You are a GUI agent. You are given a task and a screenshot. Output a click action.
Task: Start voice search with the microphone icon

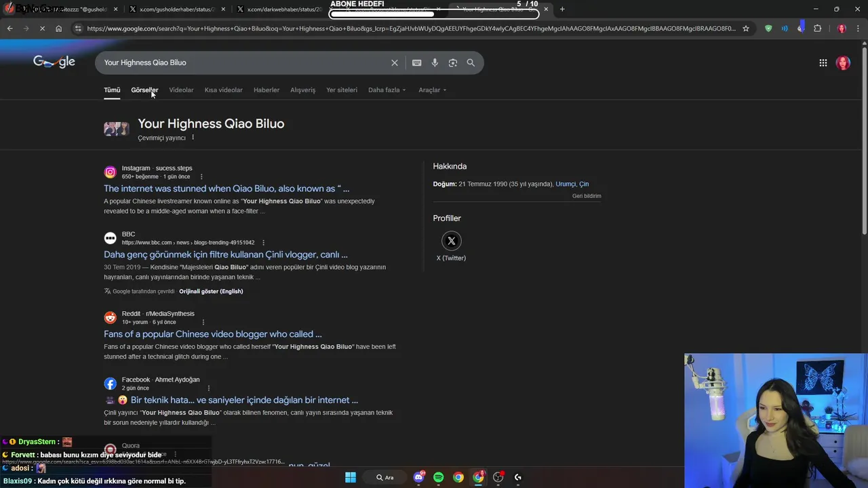pyautogui.click(x=435, y=62)
